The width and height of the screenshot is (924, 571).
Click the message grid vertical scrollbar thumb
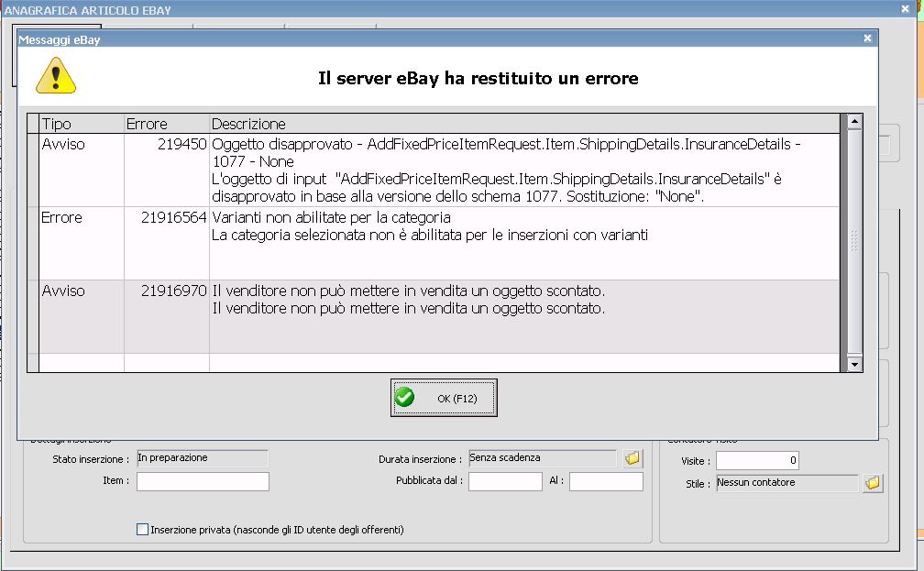click(854, 240)
